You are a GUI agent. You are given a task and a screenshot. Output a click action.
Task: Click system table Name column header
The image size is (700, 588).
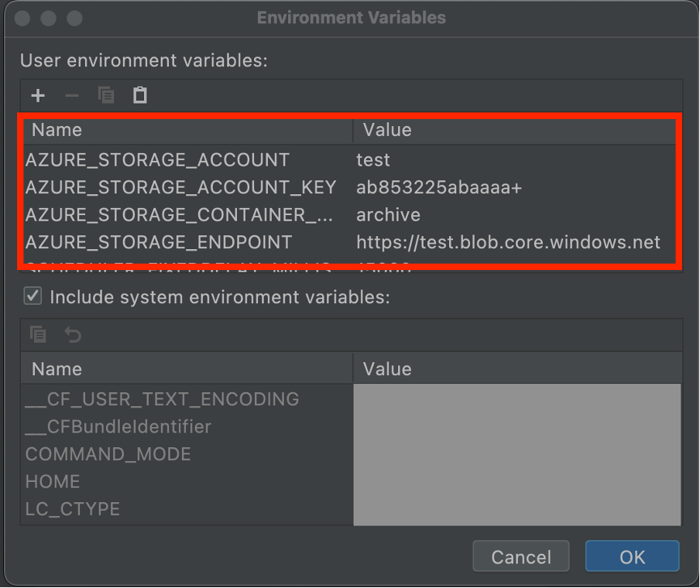[x=187, y=369]
